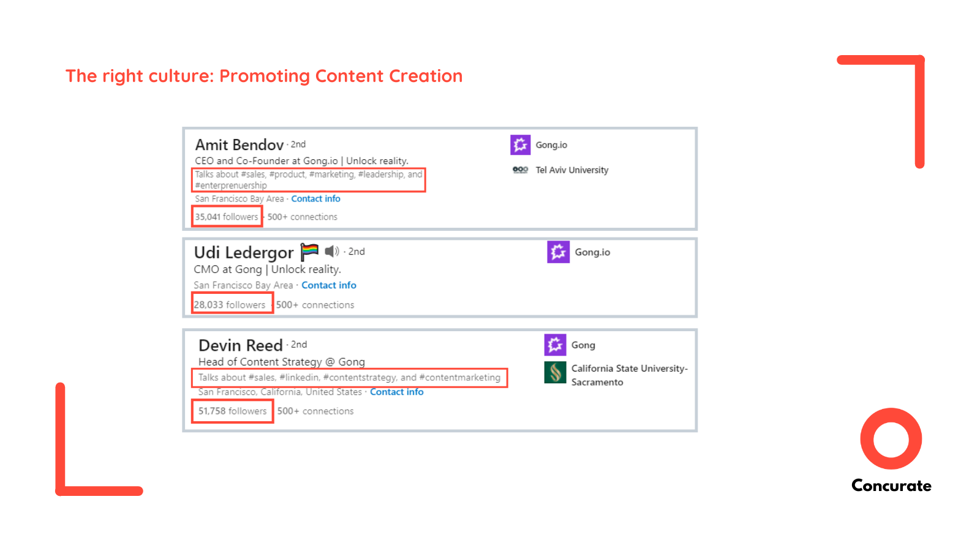This screenshot has width=980, height=551.
Task: Open Contact info for Devin Reed
Action: click(x=397, y=392)
